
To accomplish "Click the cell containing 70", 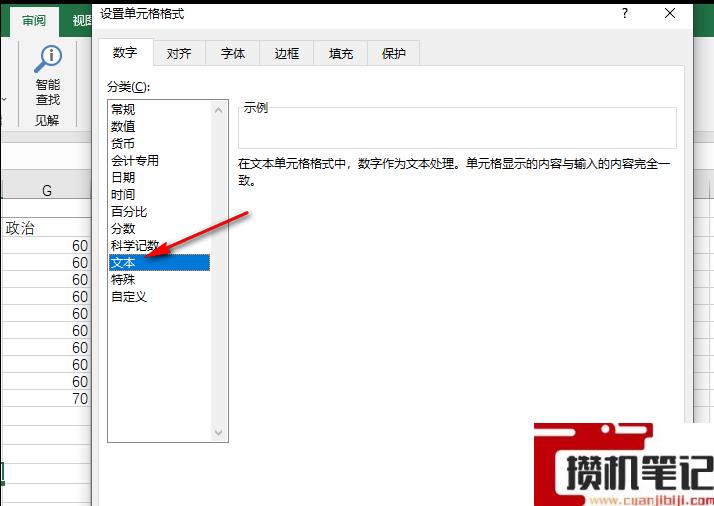I will (x=47, y=399).
